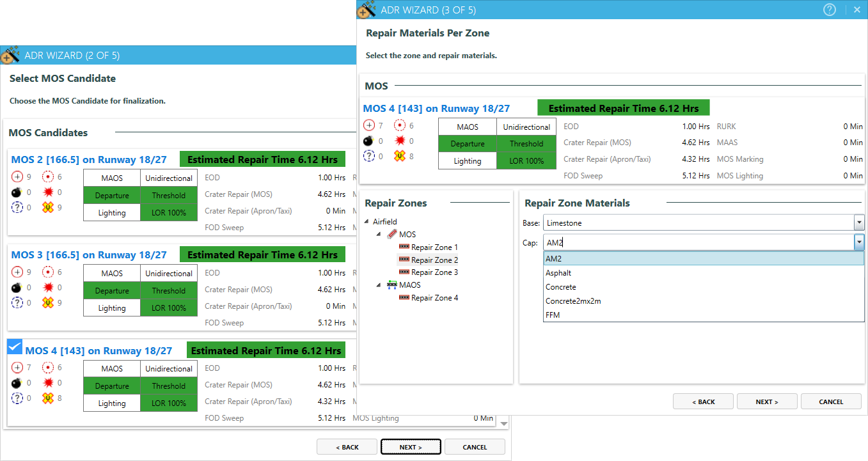Click the MOS runway icon in Repair Zones tree
The height and width of the screenshot is (461, 868).
click(391, 235)
